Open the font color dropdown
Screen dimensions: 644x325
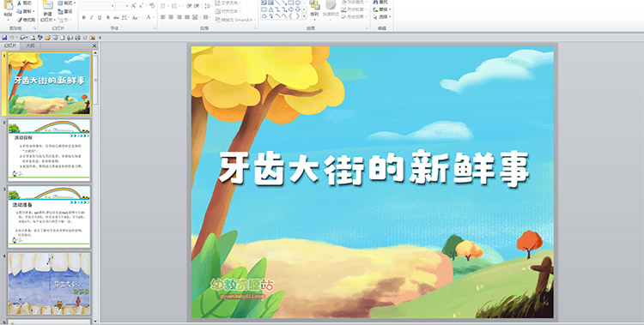(154, 18)
